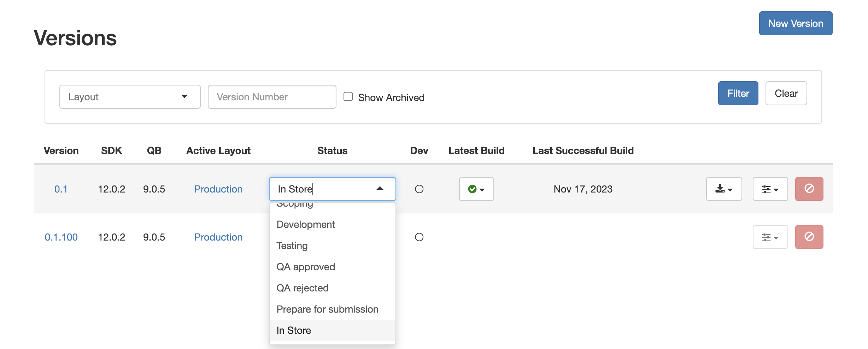Click the Last Successful Build header
Image resolution: width=868 pixels, height=349 pixels.
click(583, 150)
